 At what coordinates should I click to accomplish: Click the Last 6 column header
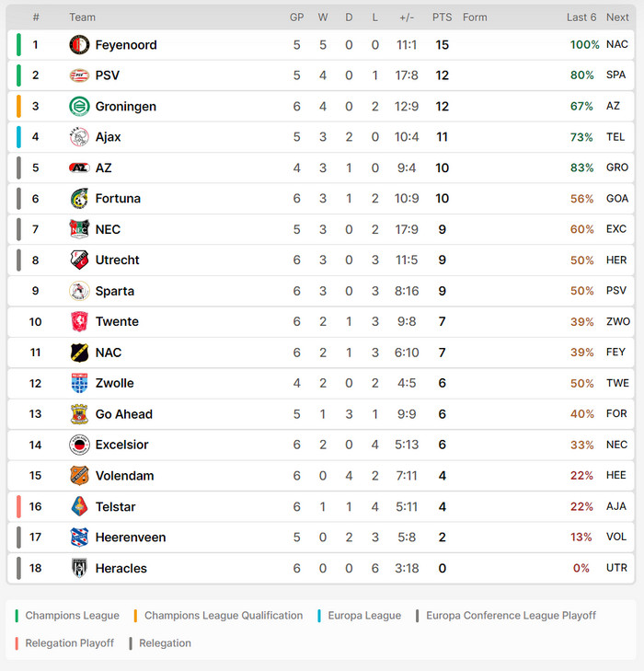pyautogui.click(x=581, y=17)
